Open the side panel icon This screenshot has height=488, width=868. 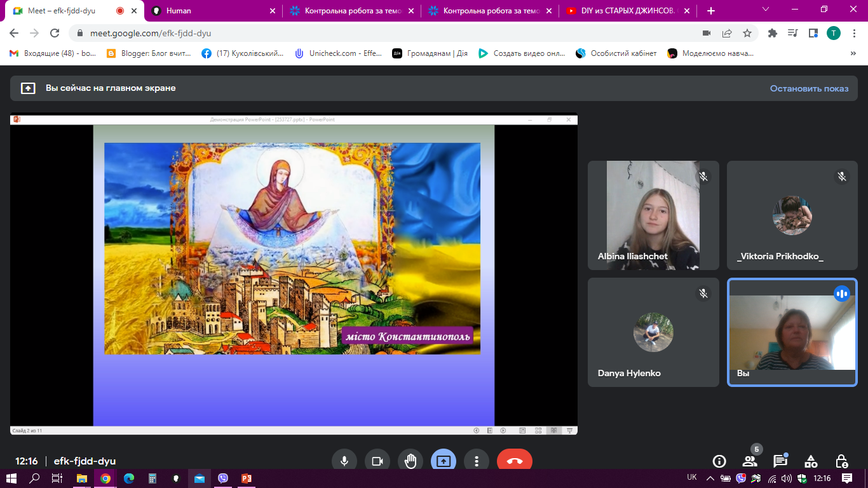(813, 33)
